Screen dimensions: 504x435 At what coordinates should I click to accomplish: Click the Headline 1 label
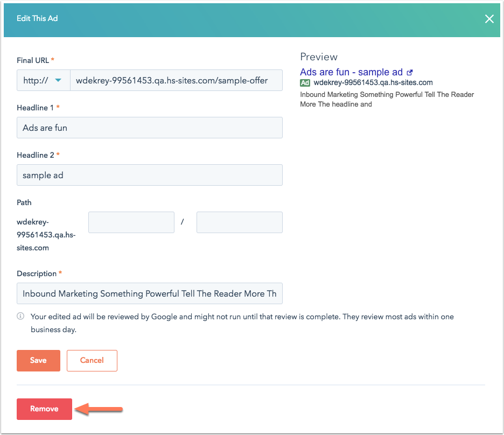click(35, 108)
